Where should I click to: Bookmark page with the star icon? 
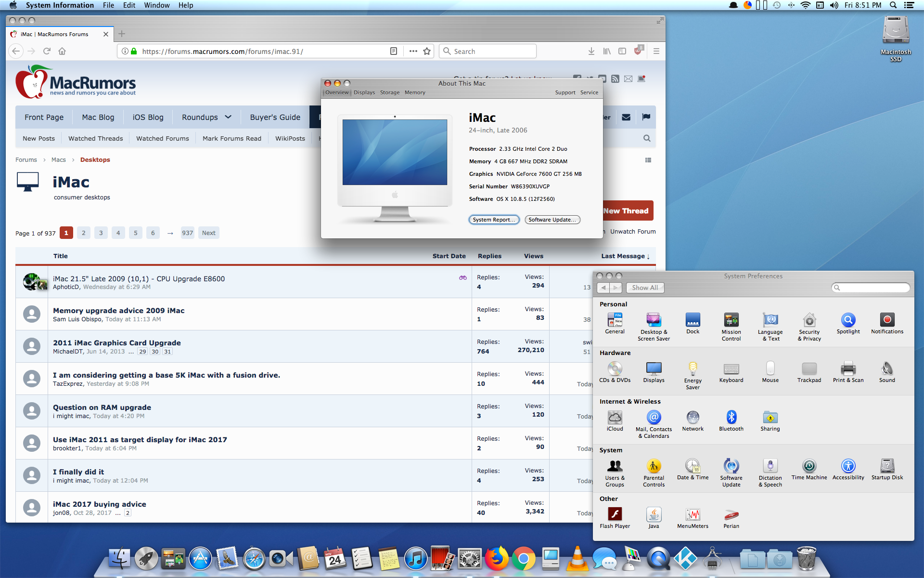427,51
